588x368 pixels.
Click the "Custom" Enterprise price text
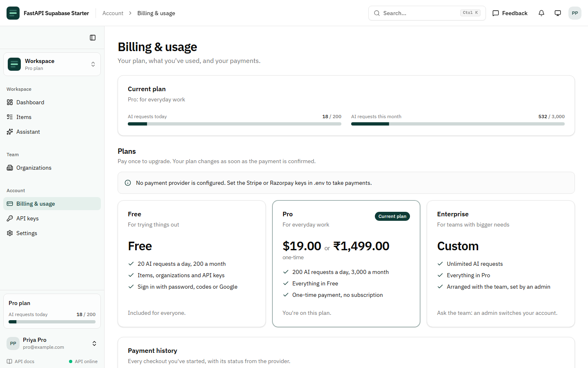pos(458,246)
